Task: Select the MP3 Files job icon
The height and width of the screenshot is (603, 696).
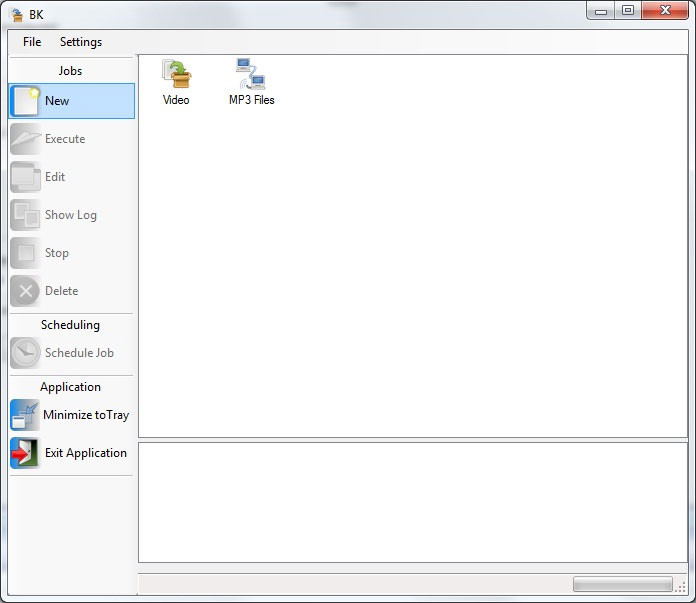Action: (251, 74)
